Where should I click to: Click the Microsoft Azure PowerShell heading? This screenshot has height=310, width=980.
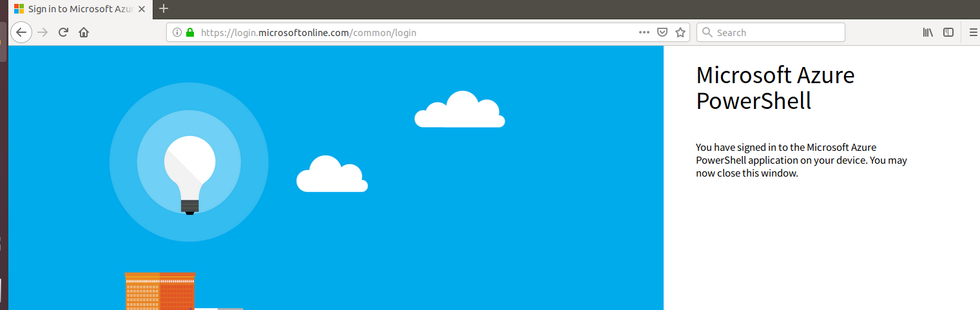[x=775, y=88]
